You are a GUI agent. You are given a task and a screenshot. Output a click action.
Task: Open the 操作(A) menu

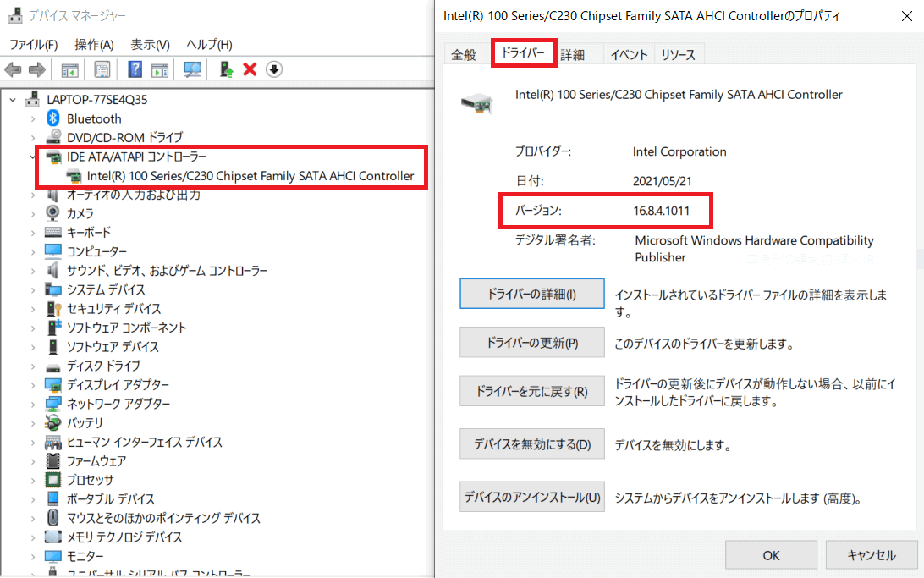point(94,45)
